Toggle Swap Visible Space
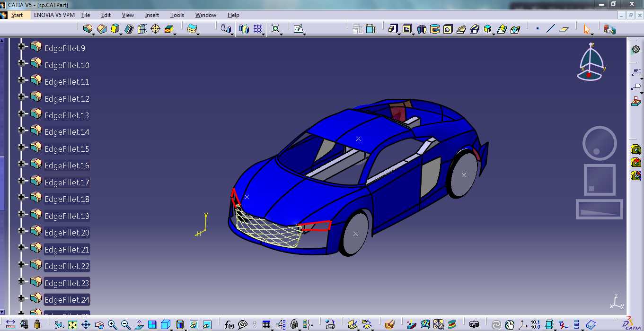This screenshot has width=644, height=331. click(x=207, y=324)
